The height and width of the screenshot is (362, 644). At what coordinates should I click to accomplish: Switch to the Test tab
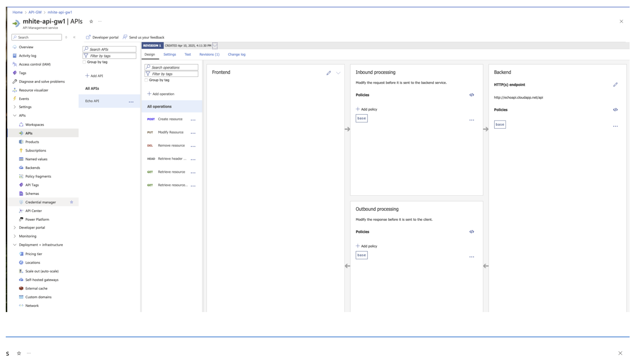188,55
